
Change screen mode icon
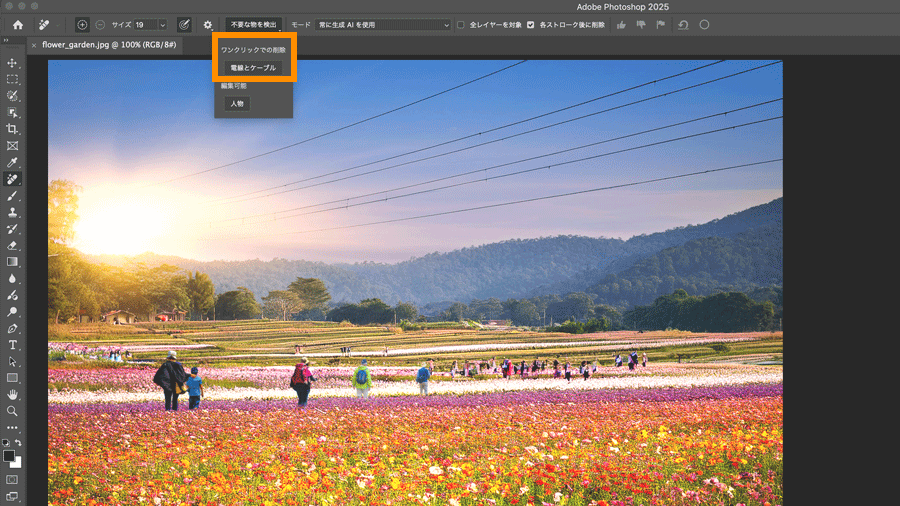click(x=12, y=497)
